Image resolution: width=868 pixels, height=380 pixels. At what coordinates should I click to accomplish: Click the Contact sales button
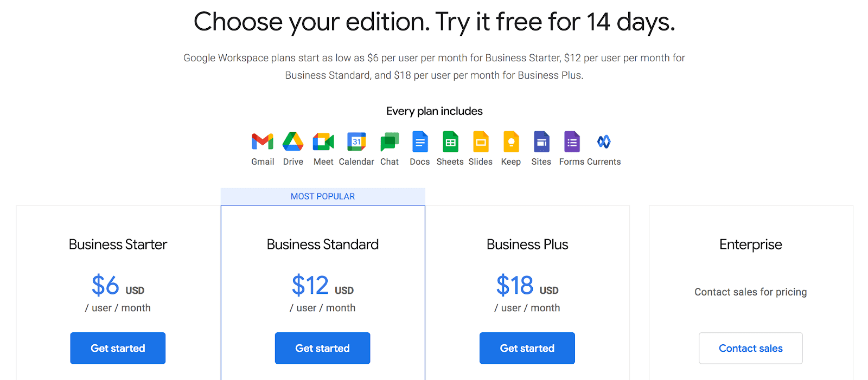tap(751, 348)
